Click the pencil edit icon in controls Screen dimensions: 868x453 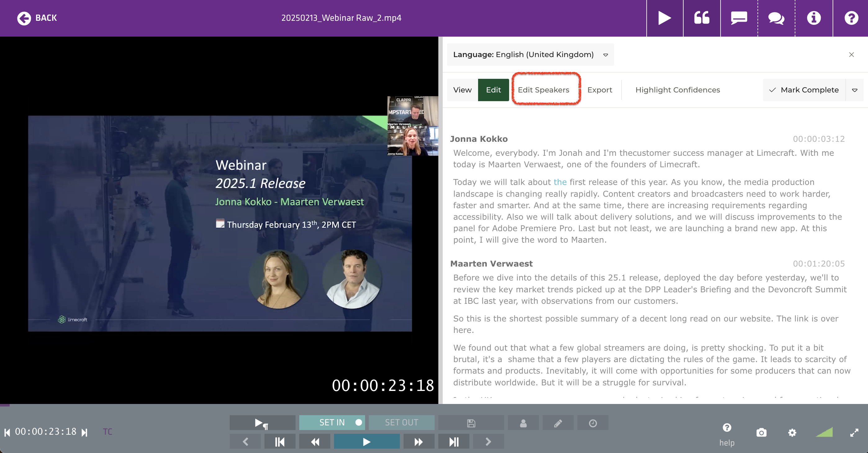pos(558,423)
